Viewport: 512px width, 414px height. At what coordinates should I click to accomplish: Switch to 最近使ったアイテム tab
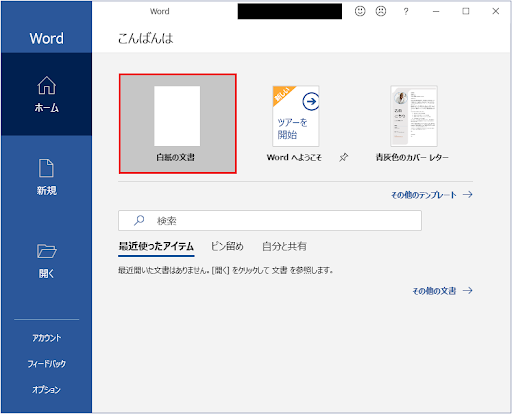(156, 247)
